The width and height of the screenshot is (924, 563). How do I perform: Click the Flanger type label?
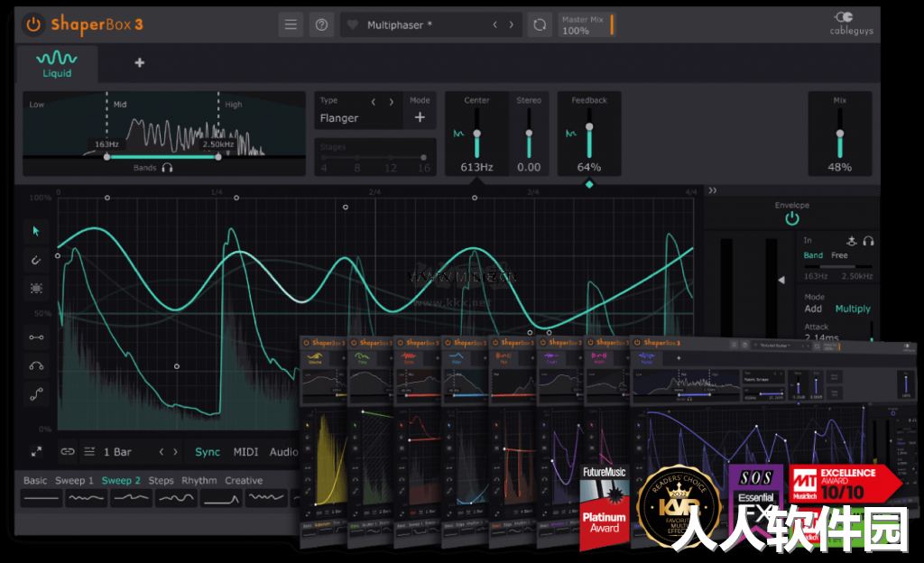[x=339, y=118]
